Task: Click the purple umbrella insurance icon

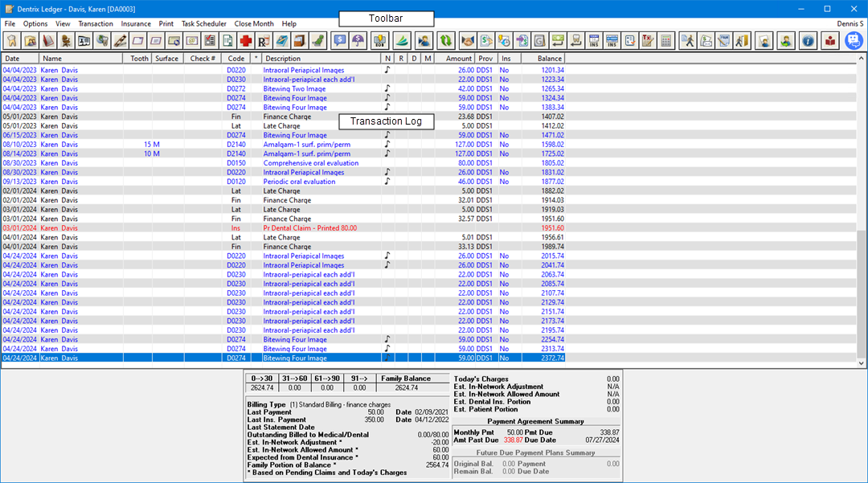Action: click(358, 40)
